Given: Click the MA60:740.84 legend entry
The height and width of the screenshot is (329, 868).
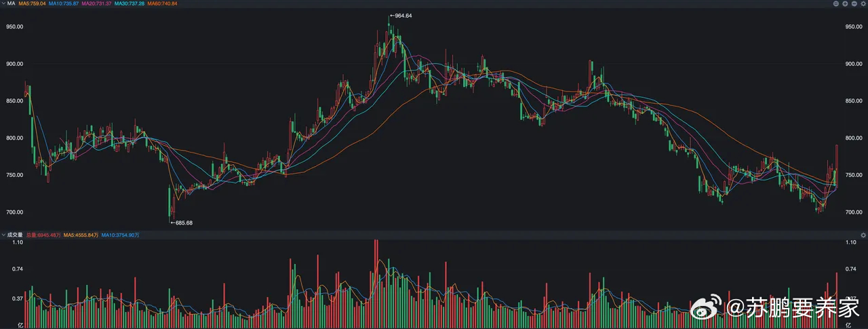Looking at the screenshot, I should (161, 3).
